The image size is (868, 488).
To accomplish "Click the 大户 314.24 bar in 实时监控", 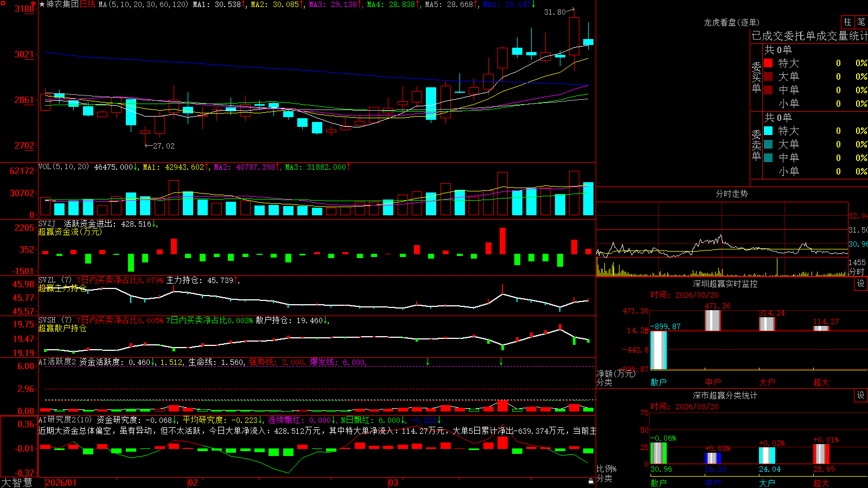I will 767,324.
